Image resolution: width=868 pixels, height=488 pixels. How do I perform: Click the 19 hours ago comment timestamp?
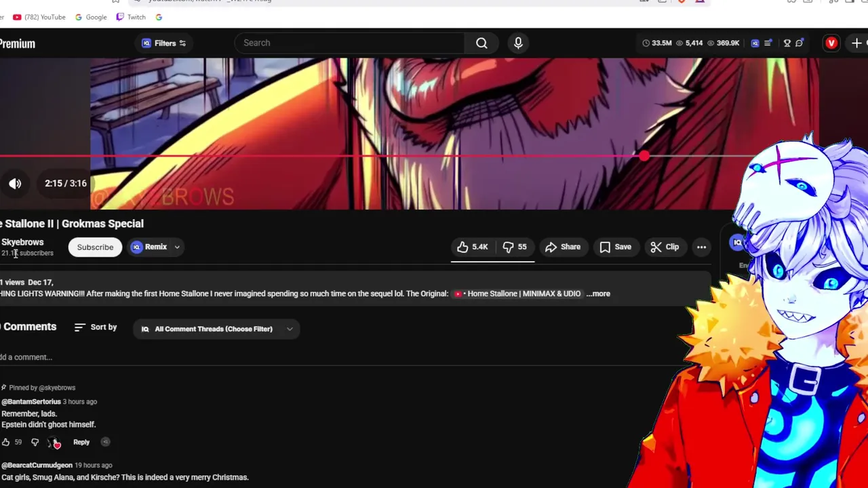[93, 466]
